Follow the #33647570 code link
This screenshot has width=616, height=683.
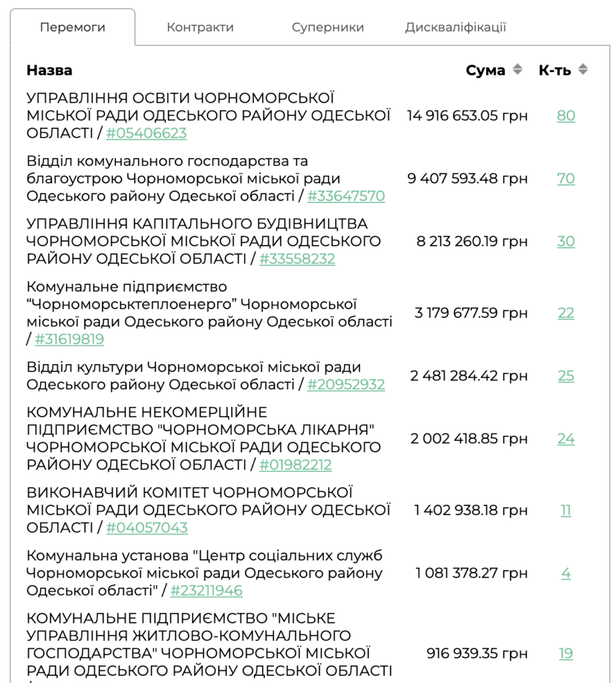click(x=346, y=196)
